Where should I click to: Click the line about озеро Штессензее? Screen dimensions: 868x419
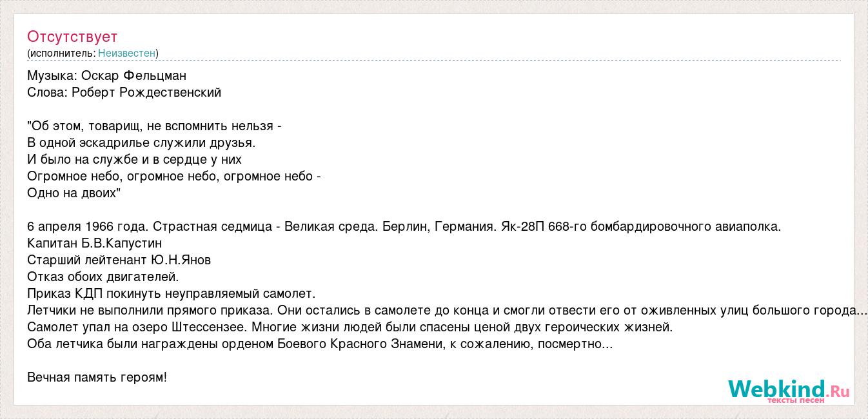(x=350, y=327)
